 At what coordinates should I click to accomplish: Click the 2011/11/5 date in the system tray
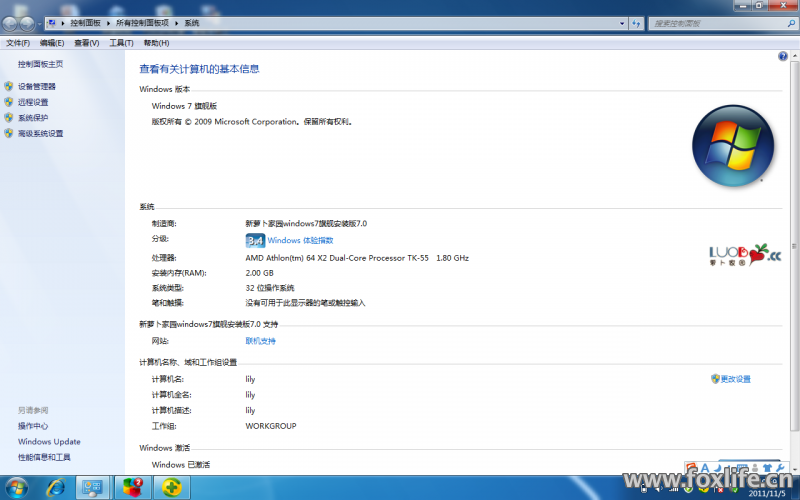pyautogui.click(x=767, y=493)
